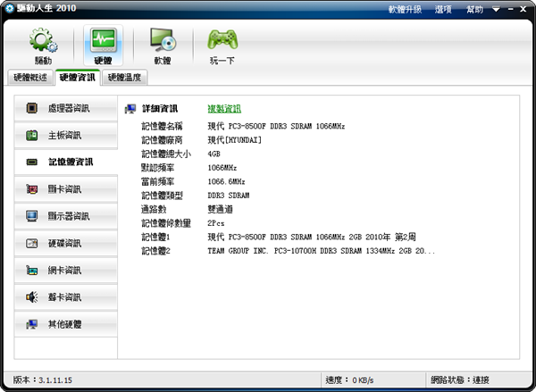Viewport: 536px width, 392px height.
Task: Minimize the 驅動人生 2010 window
Action: [511, 10]
